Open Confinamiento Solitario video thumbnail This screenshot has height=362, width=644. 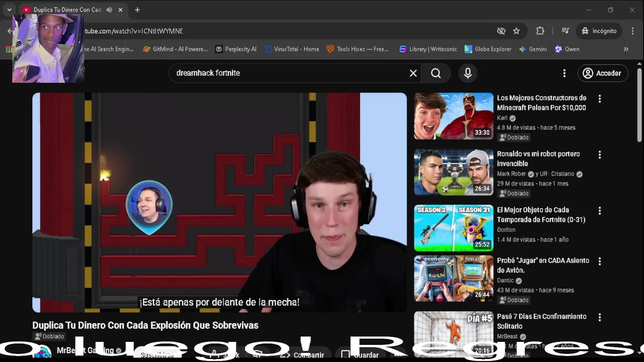(x=454, y=334)
